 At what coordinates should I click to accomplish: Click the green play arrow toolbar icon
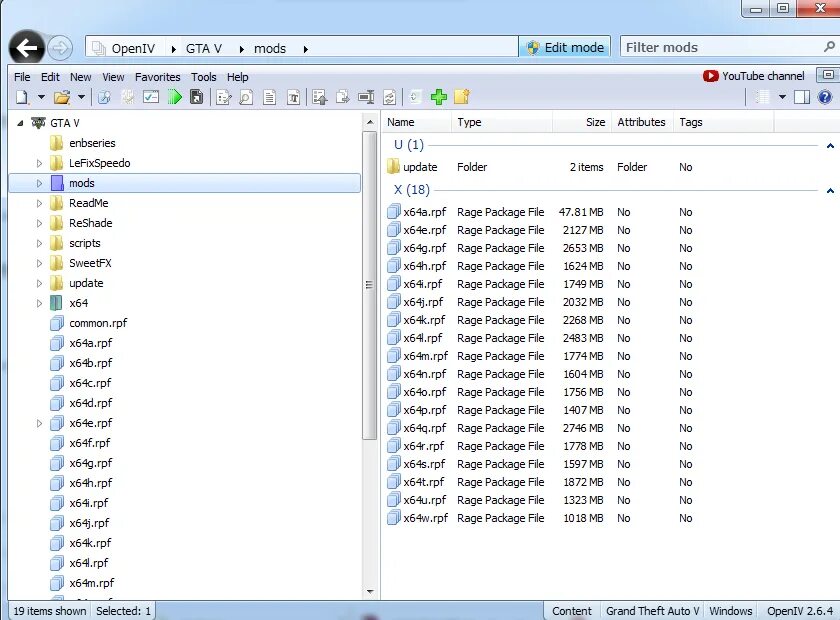coord(175,97)
